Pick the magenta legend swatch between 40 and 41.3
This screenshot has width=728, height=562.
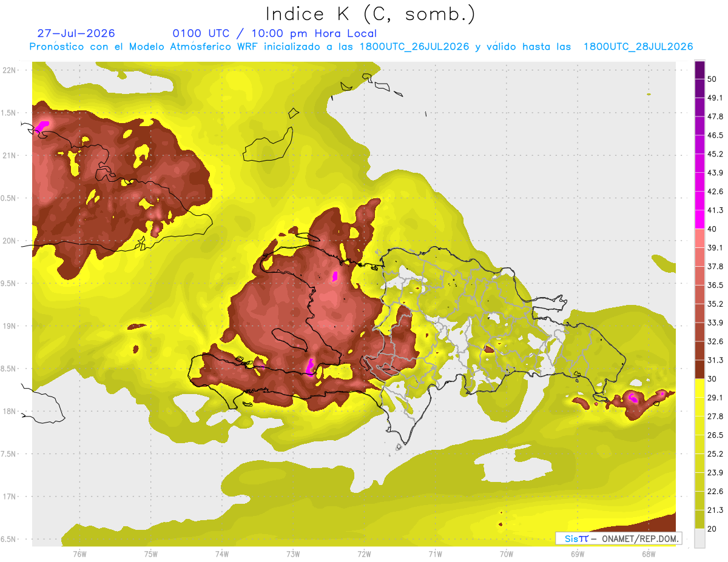point(699,219)
